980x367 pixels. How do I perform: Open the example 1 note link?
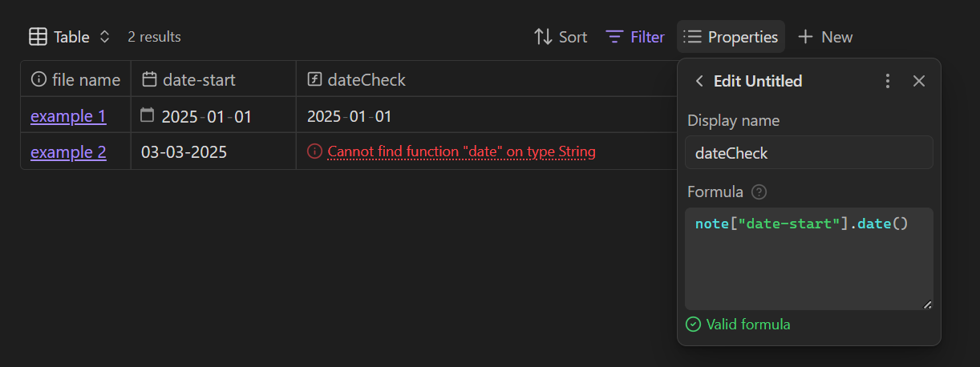[x=68, y=116]
